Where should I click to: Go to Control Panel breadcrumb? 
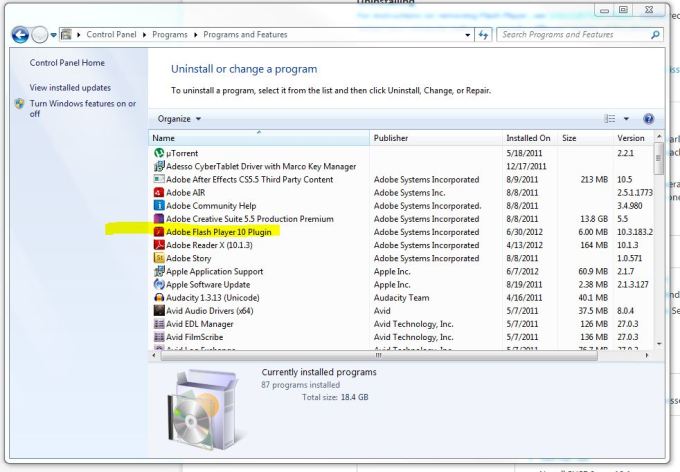113,35
